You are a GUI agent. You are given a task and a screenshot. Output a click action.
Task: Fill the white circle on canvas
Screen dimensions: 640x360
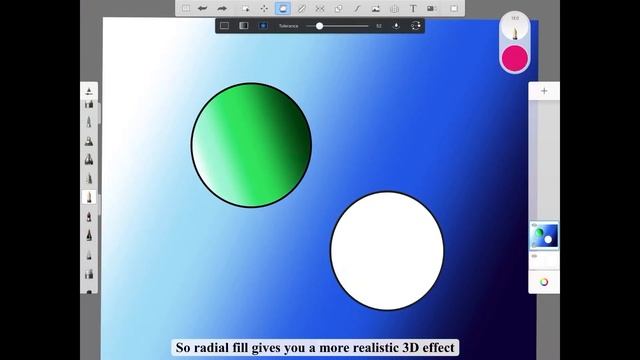click(x=387, y=251)
